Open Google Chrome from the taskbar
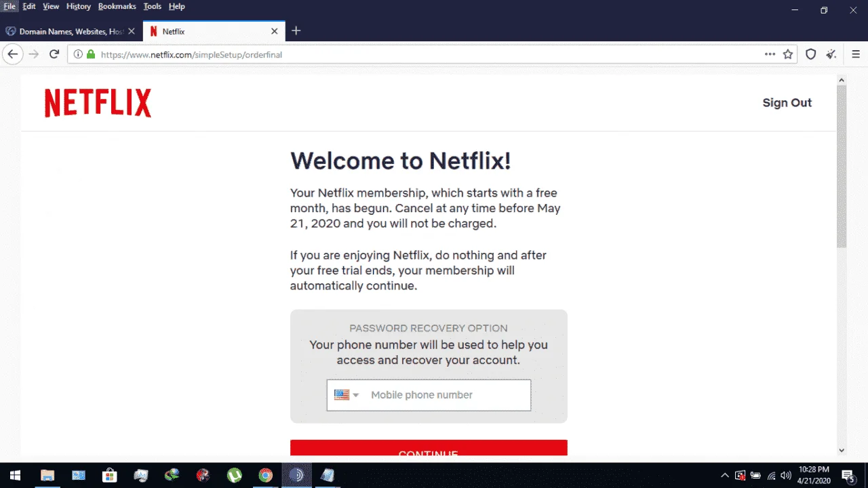868x488 pixels. click(x=265, y=475)
